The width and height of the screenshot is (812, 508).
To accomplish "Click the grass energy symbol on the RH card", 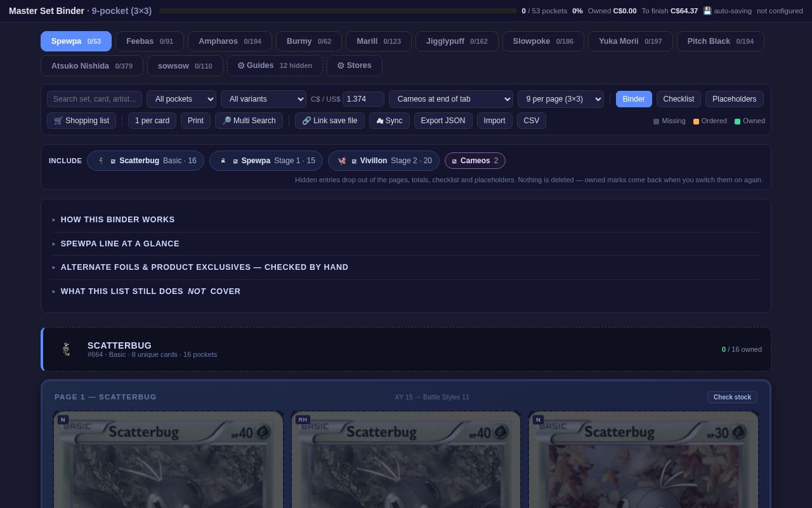I will point(501,432).
